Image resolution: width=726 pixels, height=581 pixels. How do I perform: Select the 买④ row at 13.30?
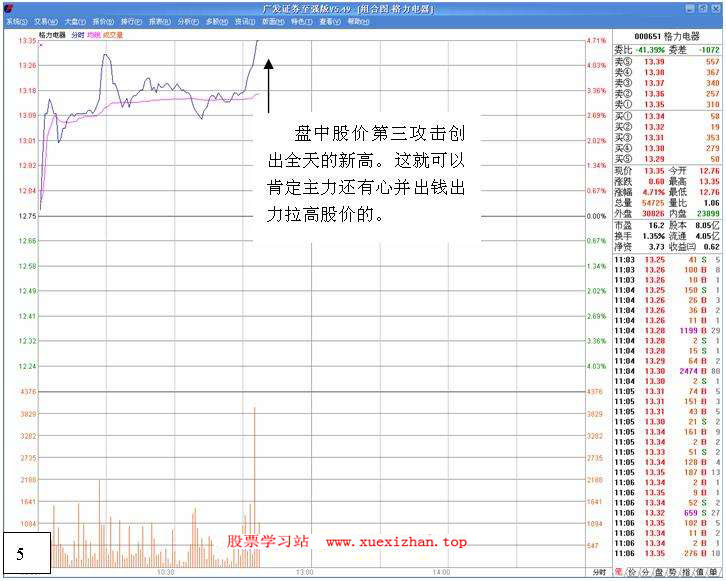click(667, 148)
